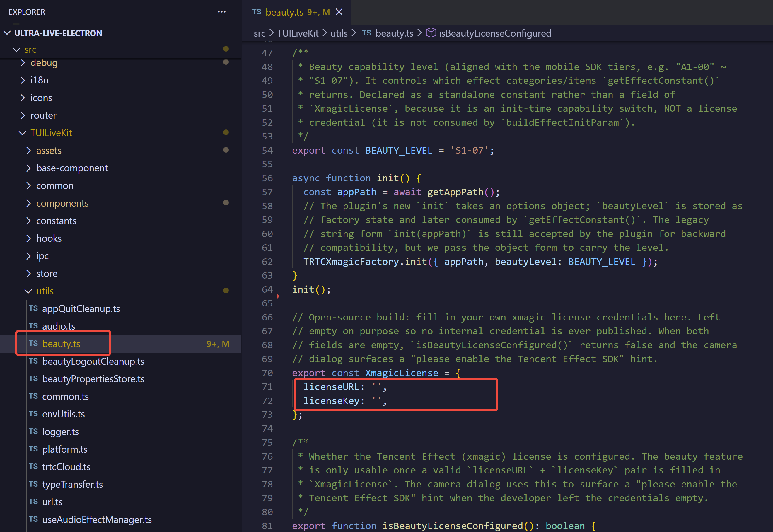The width and height of the screenshot is (773, 532).
Task: Click line number 54 in the gutter
Action: [x=267, y=150]
